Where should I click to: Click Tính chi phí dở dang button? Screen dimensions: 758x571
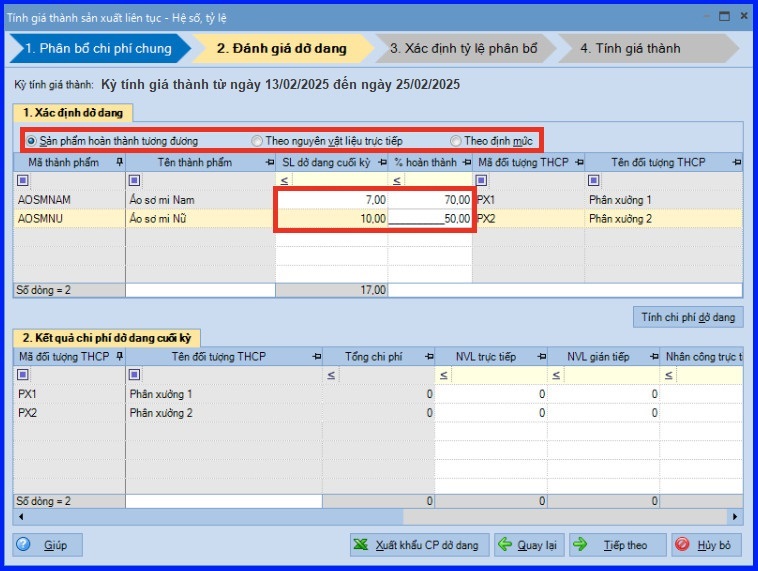coord(688,317)
